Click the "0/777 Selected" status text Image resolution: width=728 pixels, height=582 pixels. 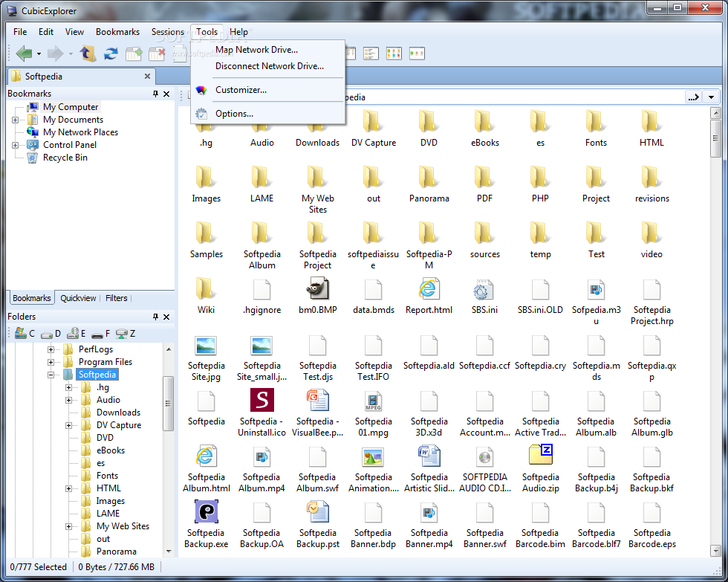click(x=39, y=567)
